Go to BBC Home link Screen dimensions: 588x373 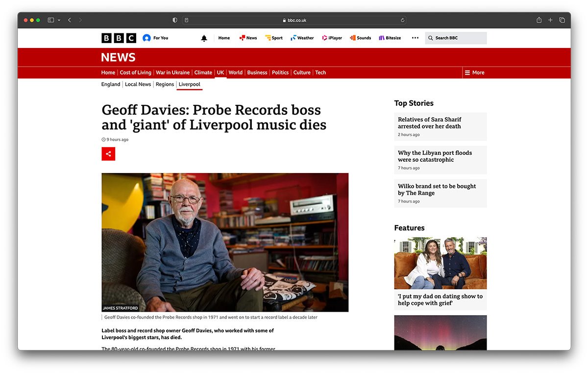pos(224,38)
